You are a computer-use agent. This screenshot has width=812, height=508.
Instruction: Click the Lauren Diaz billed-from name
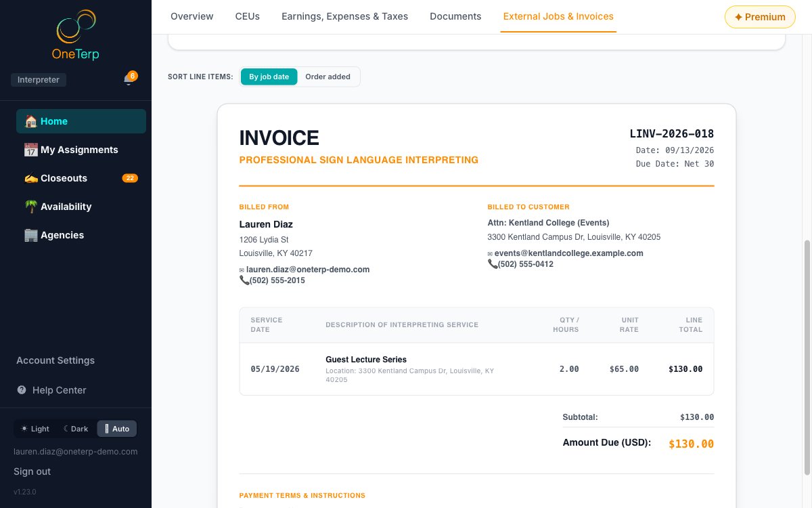point(266,224)
